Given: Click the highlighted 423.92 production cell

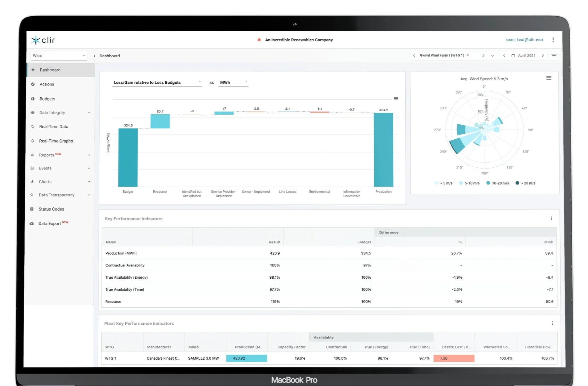Looking at the screenshot, I should tap(246, 358).
